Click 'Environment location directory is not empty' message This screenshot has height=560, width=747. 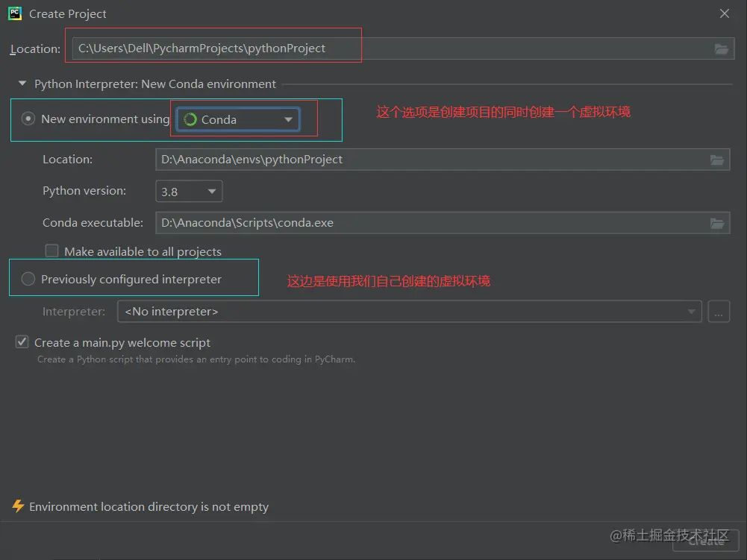click(149, 506)
